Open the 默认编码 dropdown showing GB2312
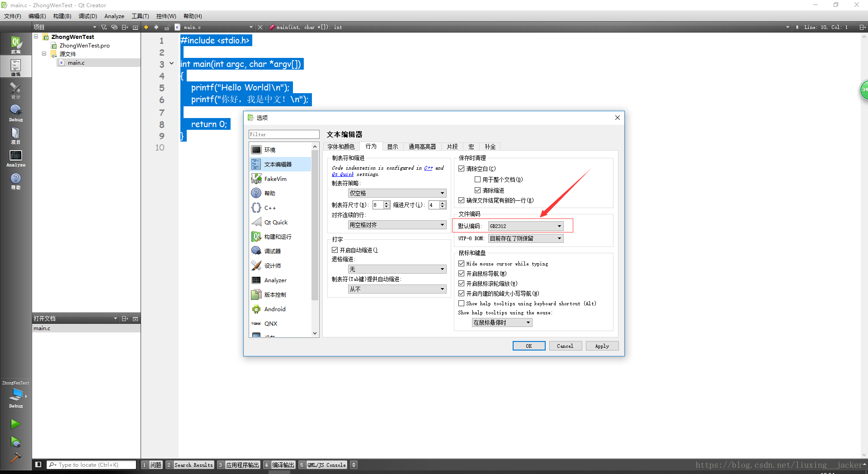Viewport: 868px width, 474px height. pyautogui.click(x=526, y=226)
